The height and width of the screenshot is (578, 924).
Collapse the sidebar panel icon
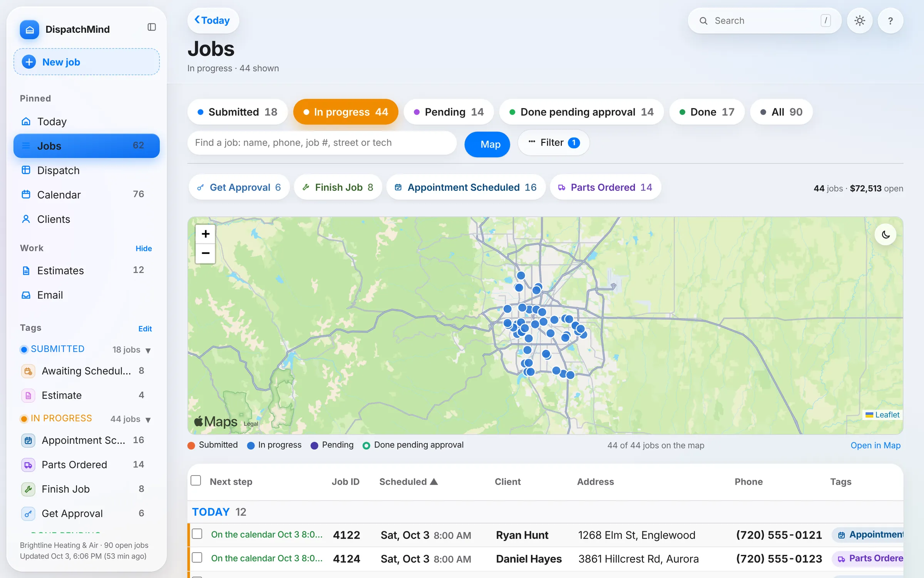point(152,27)
